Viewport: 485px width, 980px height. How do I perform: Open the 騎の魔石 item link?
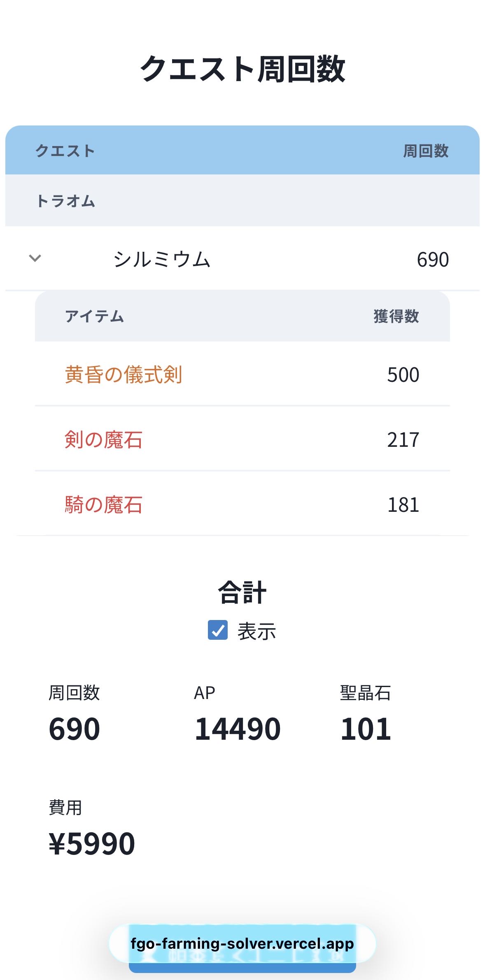pos(104,504)
